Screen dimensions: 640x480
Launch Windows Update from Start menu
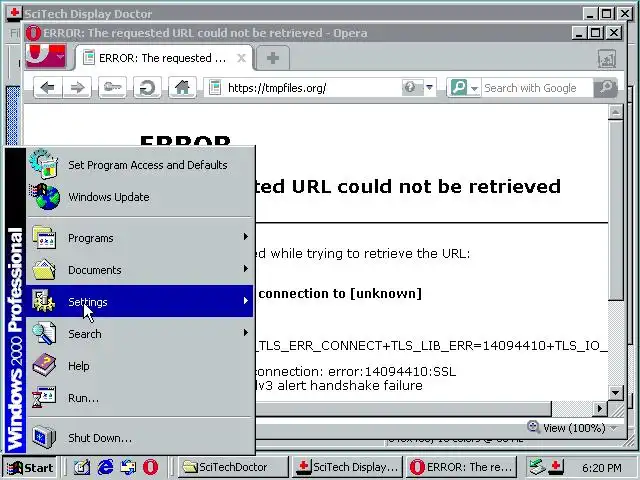(140, 197)
